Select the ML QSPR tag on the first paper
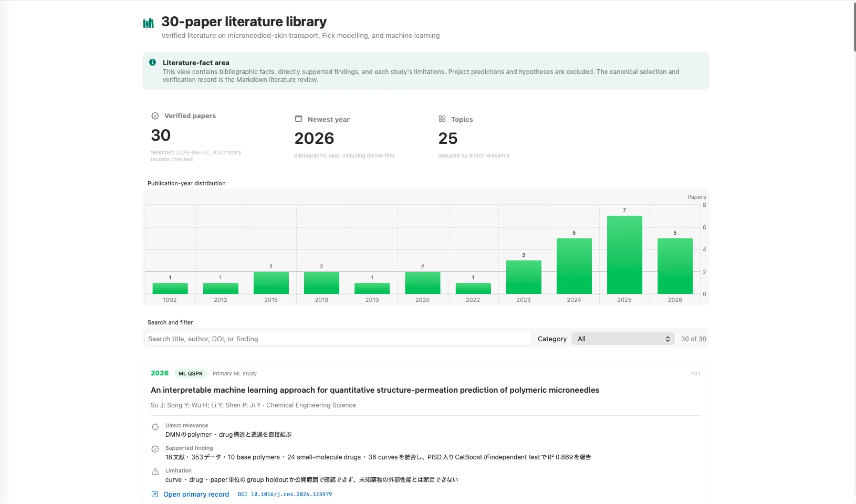This screenshot has height=504, width=856. click(190, 374)
